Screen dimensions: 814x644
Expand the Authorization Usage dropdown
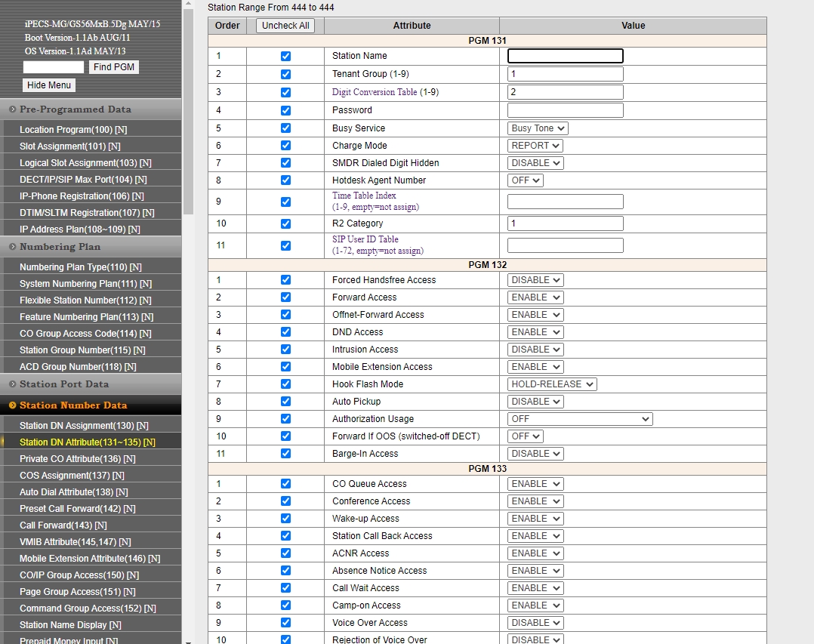click(580, 419)
